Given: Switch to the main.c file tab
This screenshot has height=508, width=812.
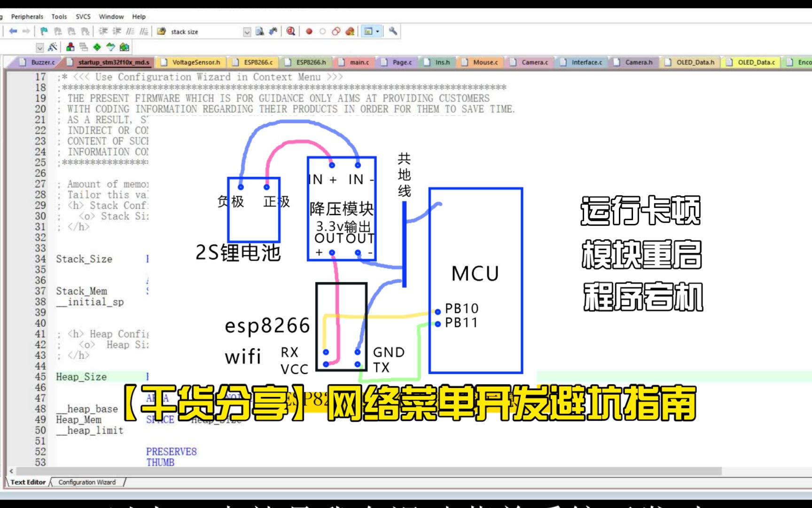Looking at the screenshot, I should pos(356,62).
